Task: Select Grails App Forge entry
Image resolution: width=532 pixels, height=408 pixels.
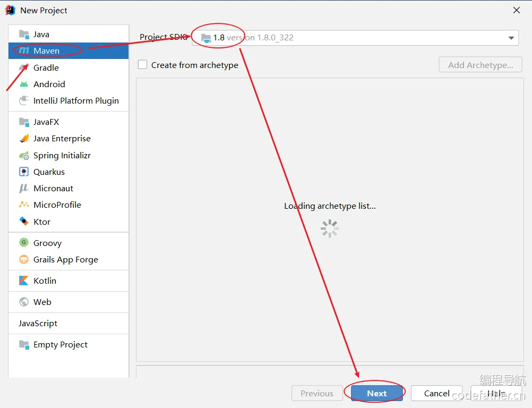Action: coord(68,260)
